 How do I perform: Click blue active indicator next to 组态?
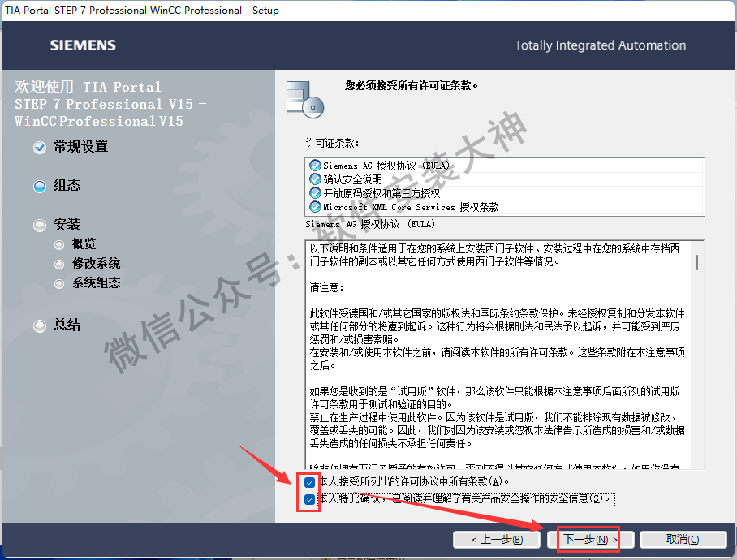tap(40, 187)
